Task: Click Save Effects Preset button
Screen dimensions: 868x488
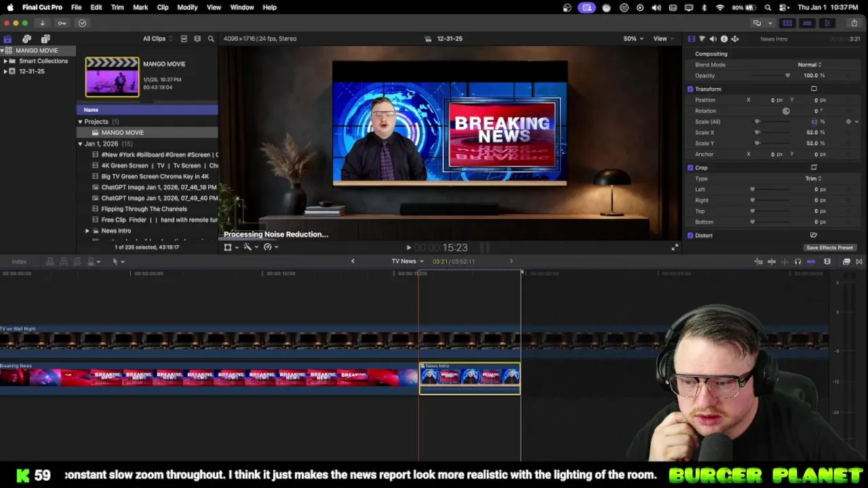Action: pos(829,247)
